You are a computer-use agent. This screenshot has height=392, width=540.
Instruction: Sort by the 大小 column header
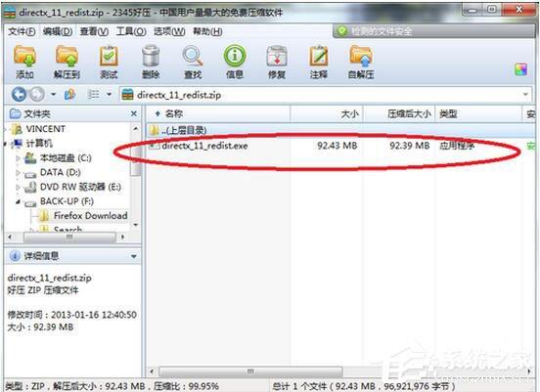click(327, 113)
